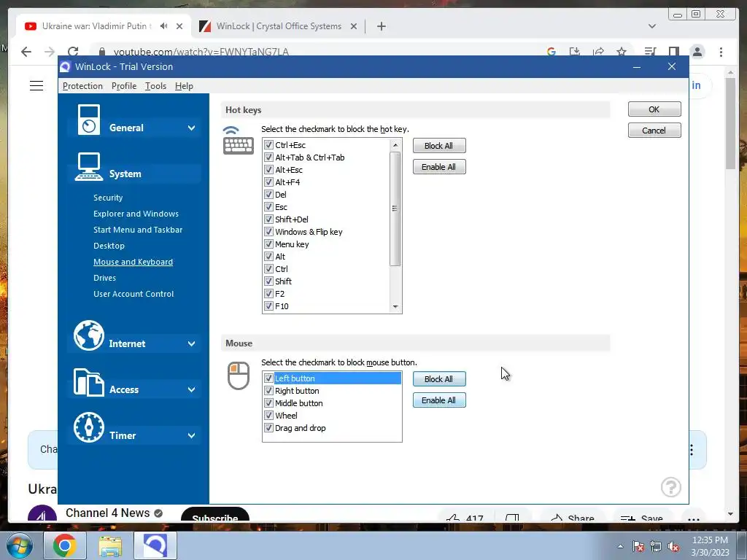747x560 pixels.
Task: Open the Profile menu
Action: pyautogui.click(x=124, y=86)
